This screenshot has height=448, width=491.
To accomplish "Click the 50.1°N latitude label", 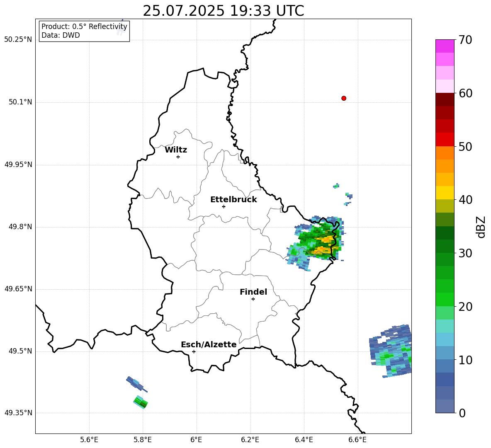I will [x=20, y=102].
